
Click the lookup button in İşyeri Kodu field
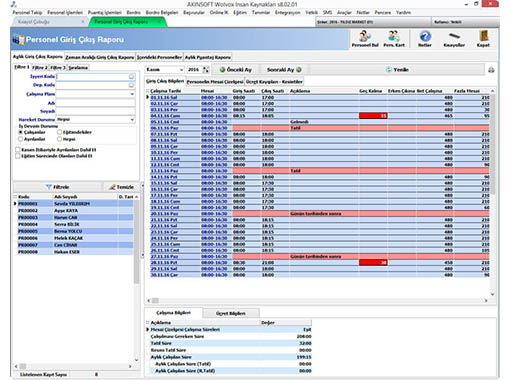[131, 77]
